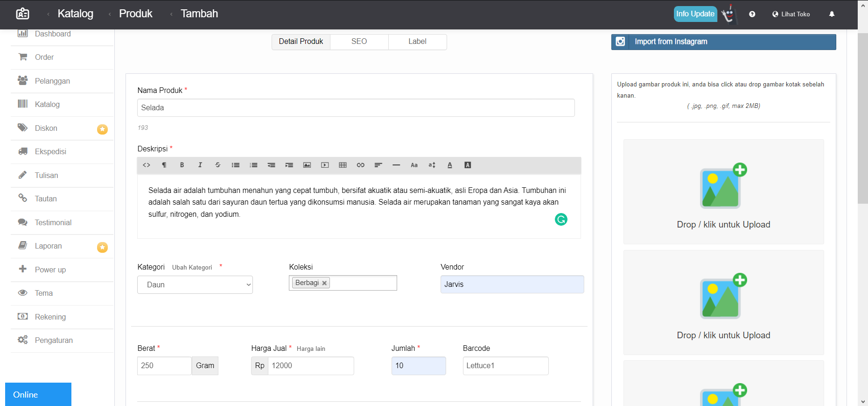Click the Harga Jual field containing 12000

coord(311,366)
